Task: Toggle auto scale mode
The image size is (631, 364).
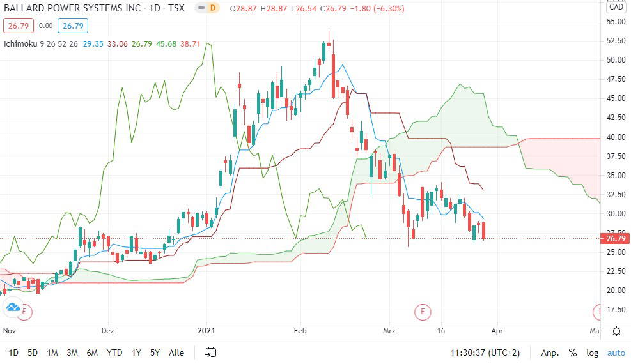Action: [616, 353]
